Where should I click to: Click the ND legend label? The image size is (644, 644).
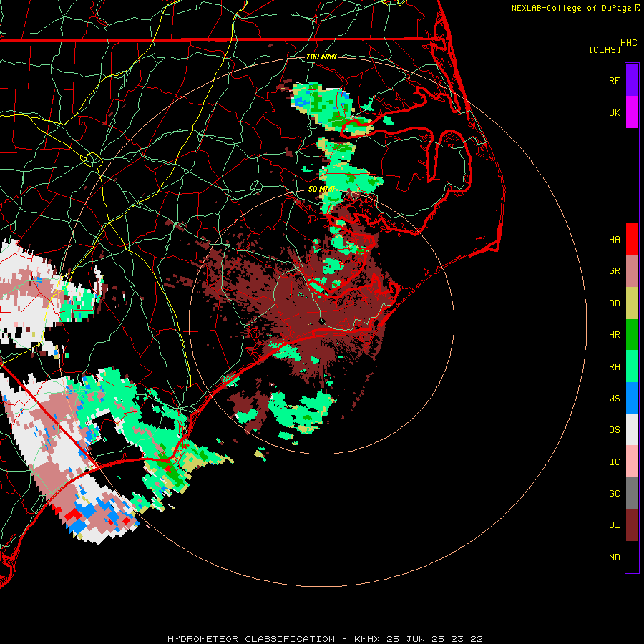pos(614,557)
